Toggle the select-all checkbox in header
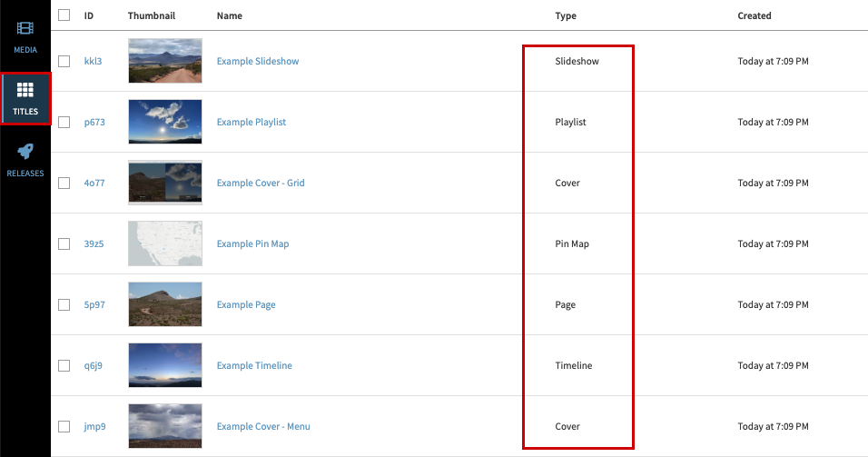 point(64,15)
